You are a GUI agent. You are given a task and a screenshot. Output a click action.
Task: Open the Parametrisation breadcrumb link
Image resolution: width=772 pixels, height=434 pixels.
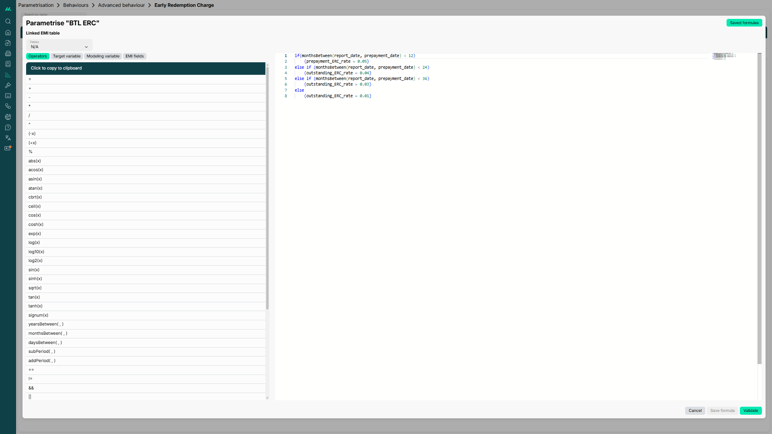tap(36, 5)
